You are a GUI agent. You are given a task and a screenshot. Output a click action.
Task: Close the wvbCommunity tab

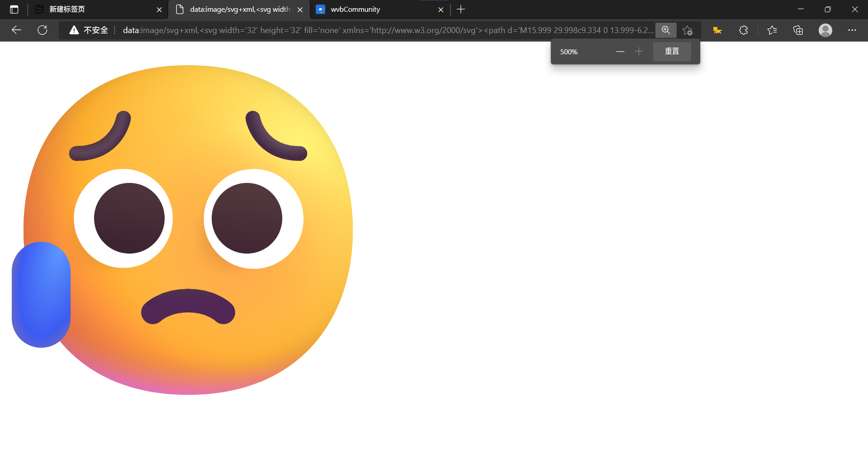[441, 10]
